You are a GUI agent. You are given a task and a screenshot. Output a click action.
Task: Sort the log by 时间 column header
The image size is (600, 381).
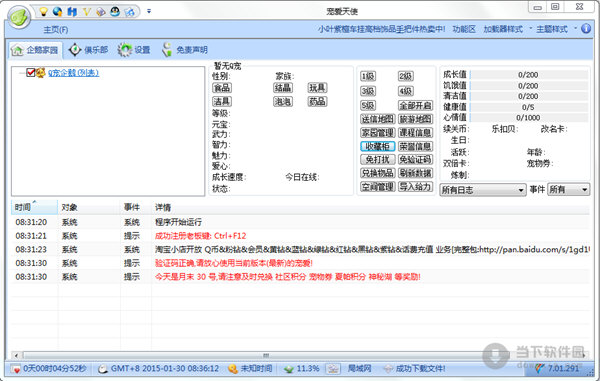[34, 207]
